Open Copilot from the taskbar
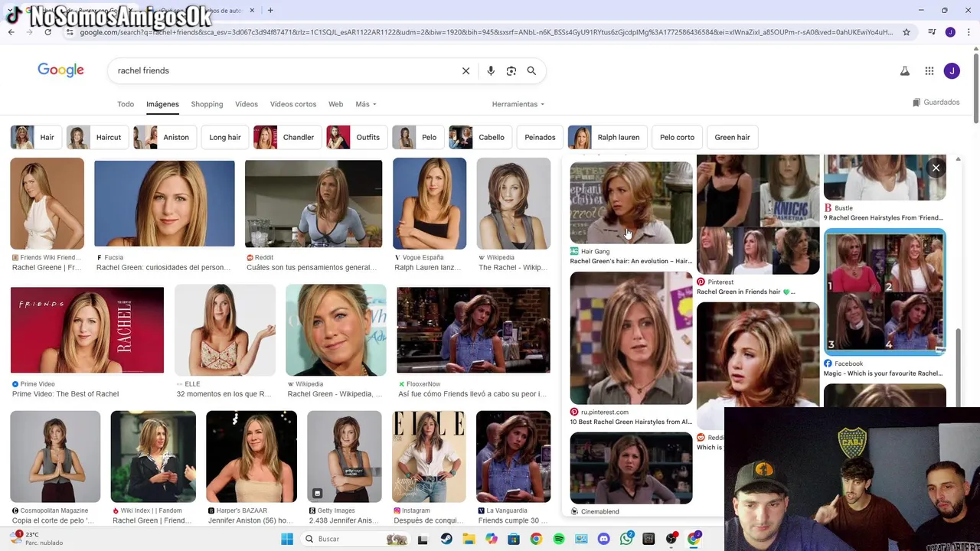The width and height of the screenshot is (980, 551). (491, 539)
